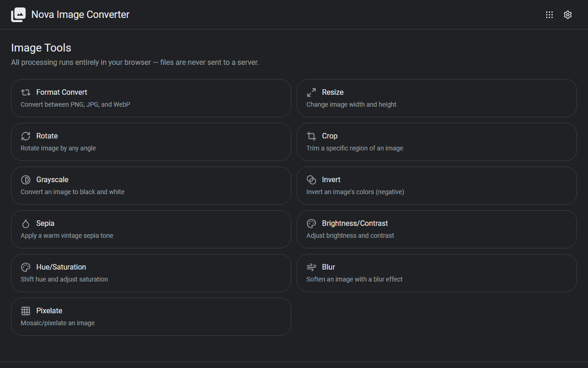588x368 pixels.
Task: Choose the Sepia vintage tone tool
Action: [151, 229]
